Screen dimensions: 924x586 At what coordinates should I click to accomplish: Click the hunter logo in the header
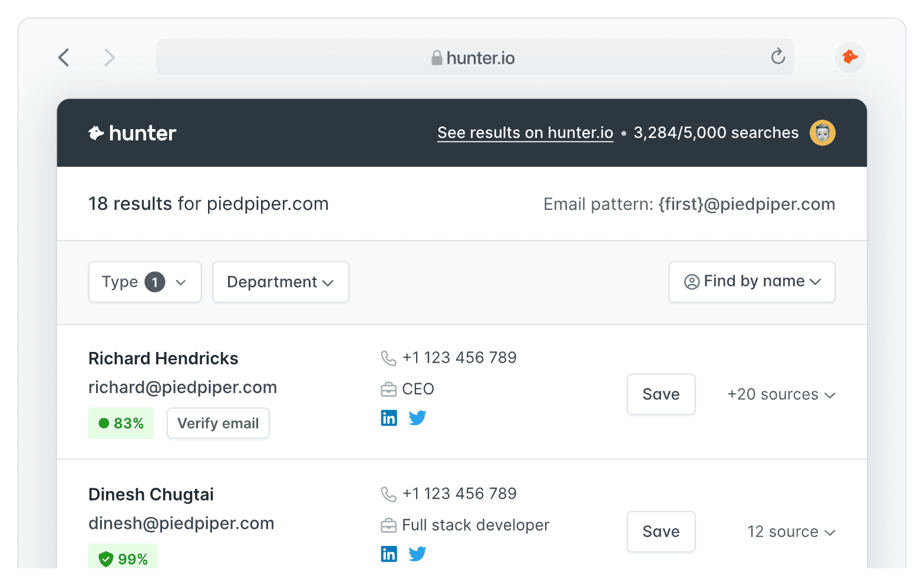(132, 133)
